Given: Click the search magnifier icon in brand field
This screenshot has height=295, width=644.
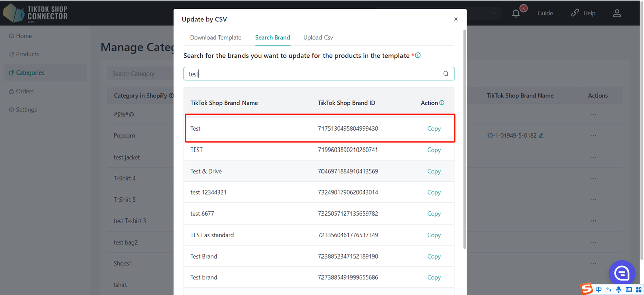Looking at the screenshot, I should point(446,73).
